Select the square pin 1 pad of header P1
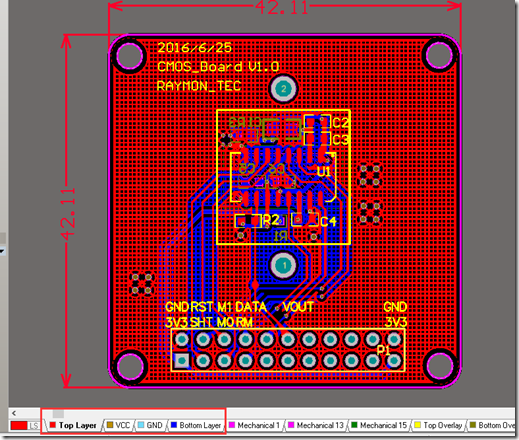 [182, 361]
